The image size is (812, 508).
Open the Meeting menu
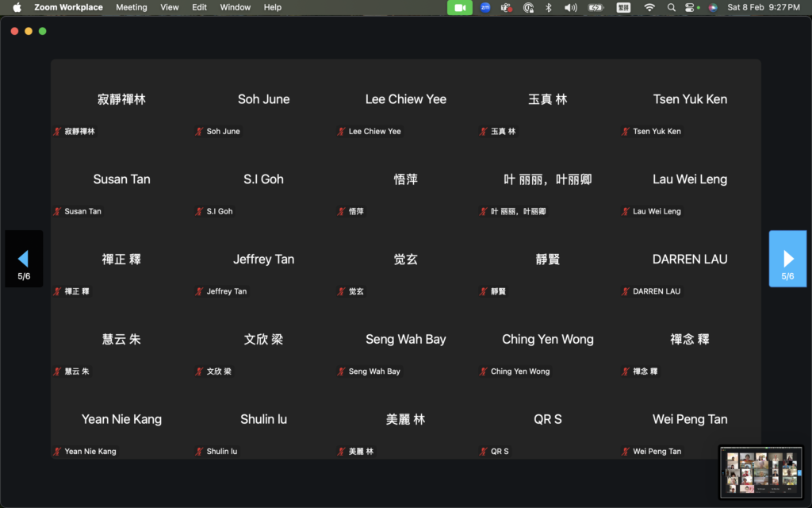[x=132, y=7]
